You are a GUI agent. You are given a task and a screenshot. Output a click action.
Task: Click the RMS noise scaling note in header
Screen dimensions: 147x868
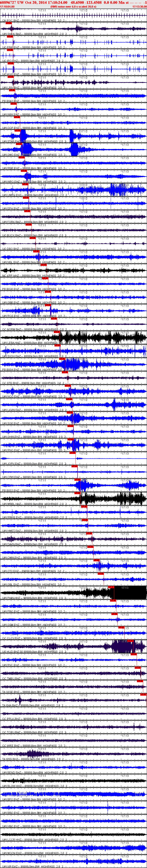coord(73,6)
